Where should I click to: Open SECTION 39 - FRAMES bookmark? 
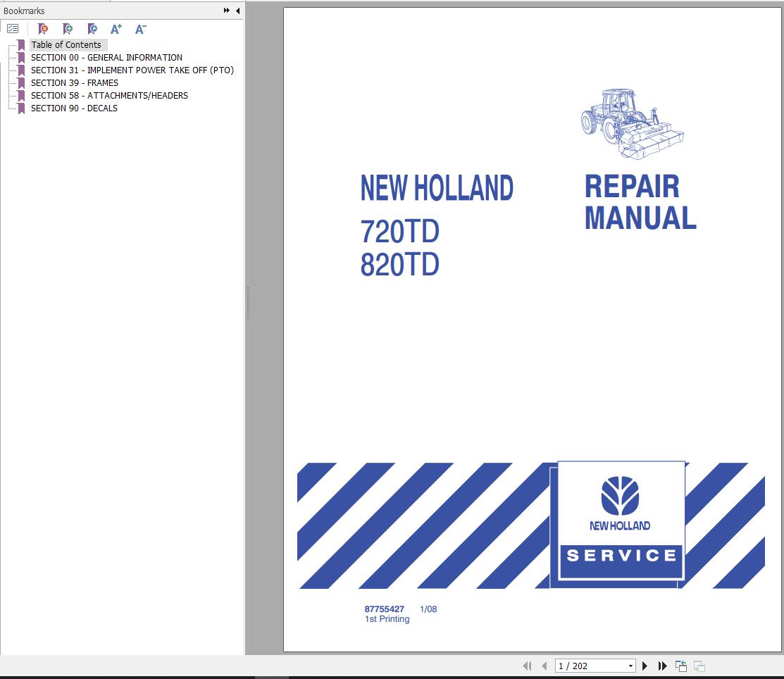tap(75, 83)
